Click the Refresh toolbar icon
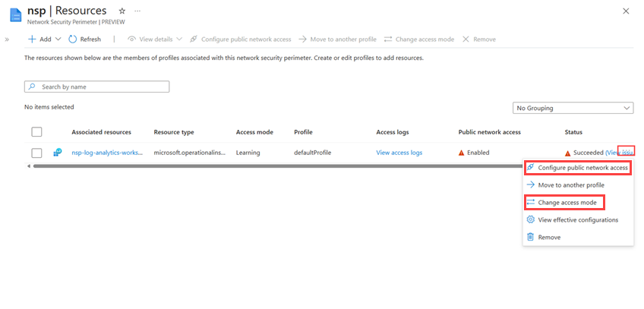 coord(73,39)
